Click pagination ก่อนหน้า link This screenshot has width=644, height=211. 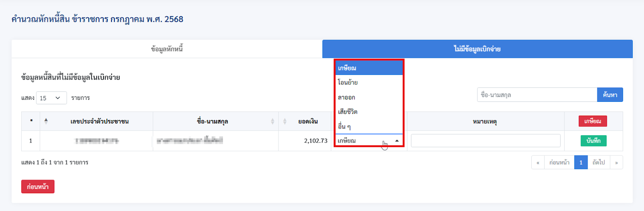pyautogui.click(x=559, y=163)
